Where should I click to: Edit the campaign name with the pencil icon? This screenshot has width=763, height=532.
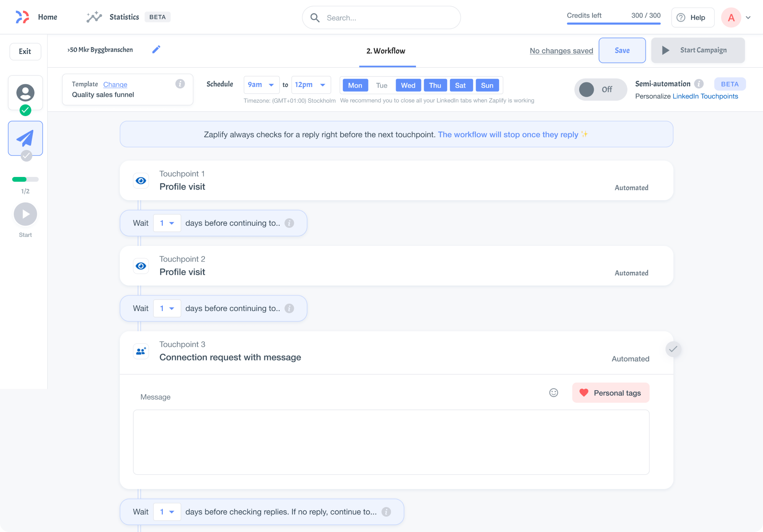click(x=156, y=49)
